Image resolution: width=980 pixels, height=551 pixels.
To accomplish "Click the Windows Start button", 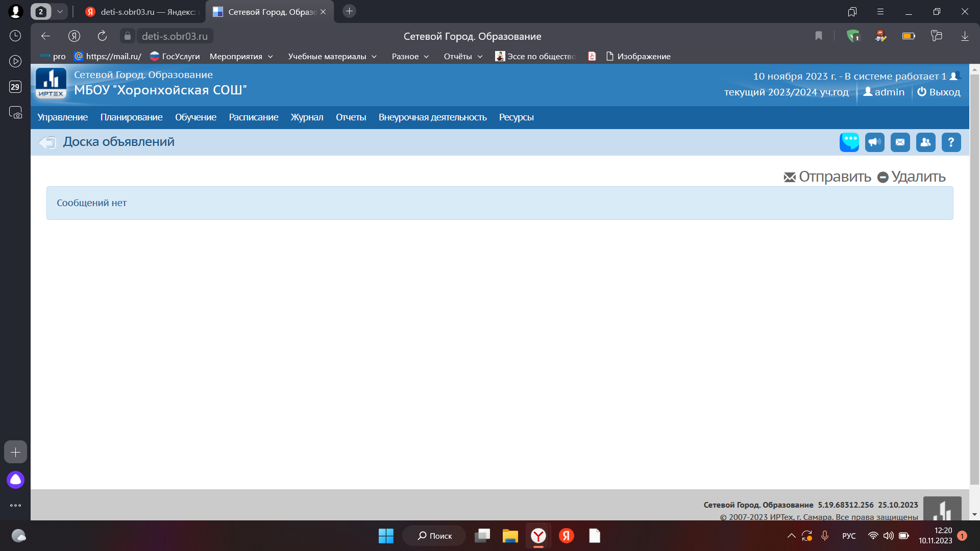I will click(386, 536).
